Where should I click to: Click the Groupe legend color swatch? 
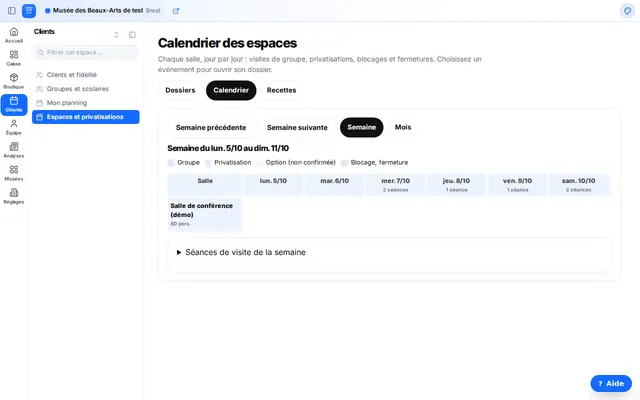pyautogui.click(x=171, y=163)
